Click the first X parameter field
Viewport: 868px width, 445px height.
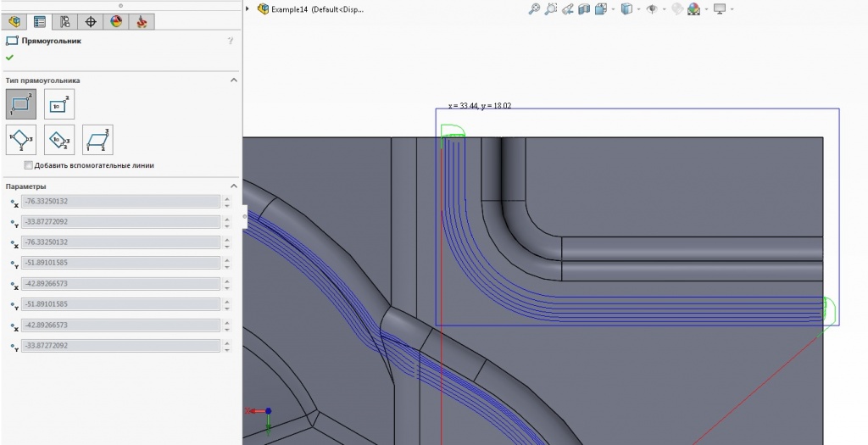pyautogui.click(x=120, y=201)
